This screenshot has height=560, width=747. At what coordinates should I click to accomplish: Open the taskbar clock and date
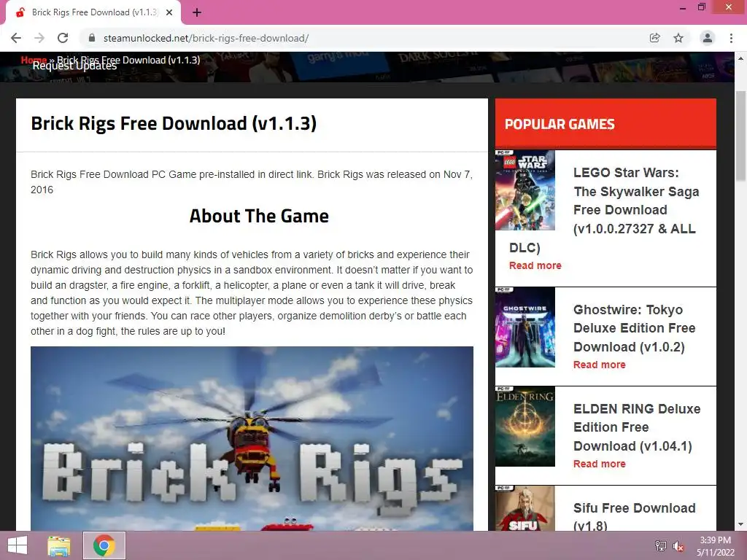point(715,546)
